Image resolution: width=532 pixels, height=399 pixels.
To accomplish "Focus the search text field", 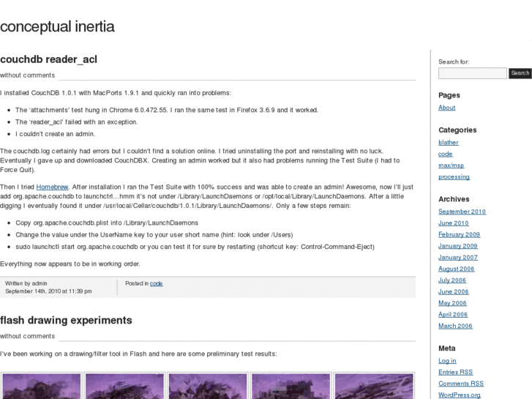I will point(472,73).
